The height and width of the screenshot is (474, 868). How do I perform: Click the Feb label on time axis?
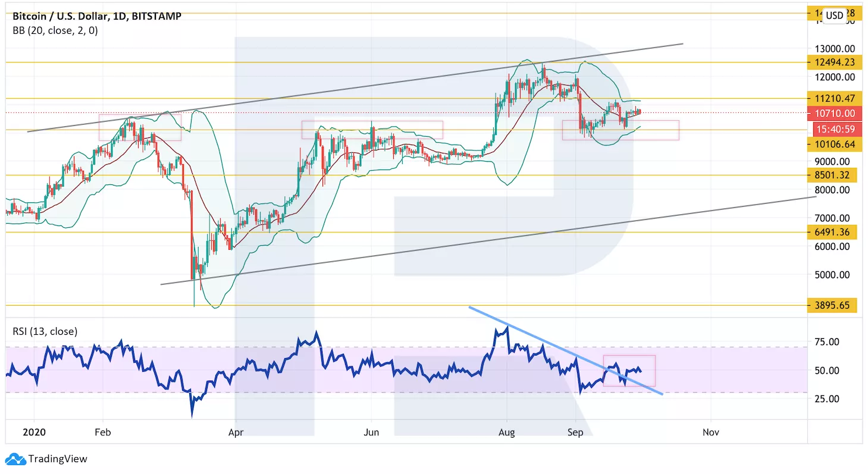[x=103, y=432]
